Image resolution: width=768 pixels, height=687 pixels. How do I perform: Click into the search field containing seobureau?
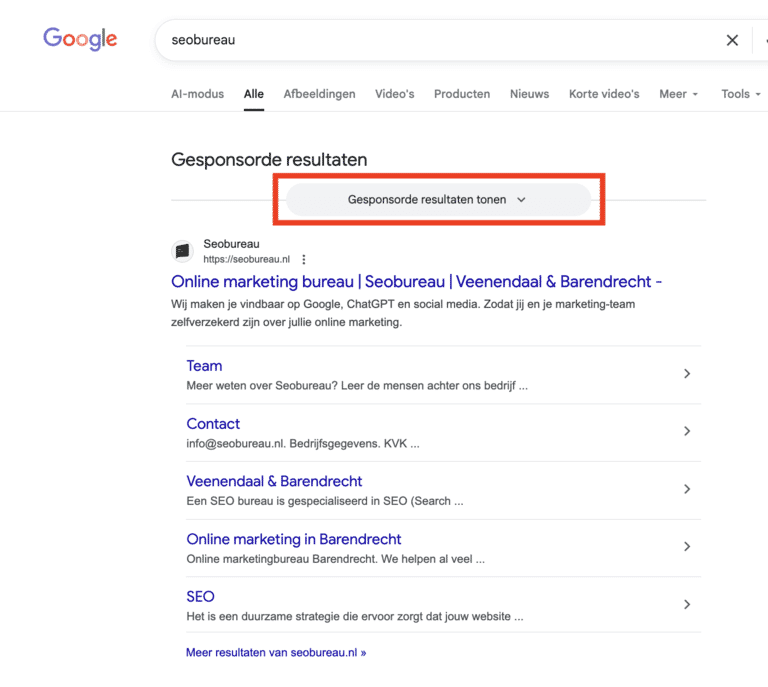(430, 40)
